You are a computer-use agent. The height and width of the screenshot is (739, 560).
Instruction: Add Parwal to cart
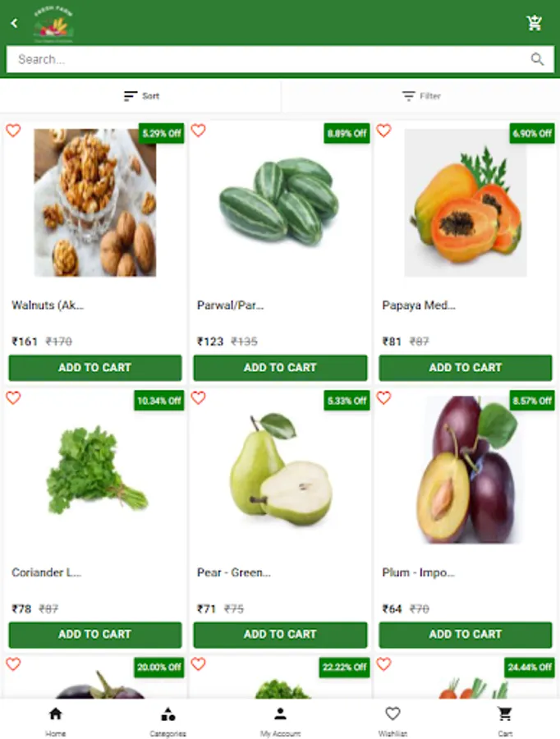click(280, 368)
